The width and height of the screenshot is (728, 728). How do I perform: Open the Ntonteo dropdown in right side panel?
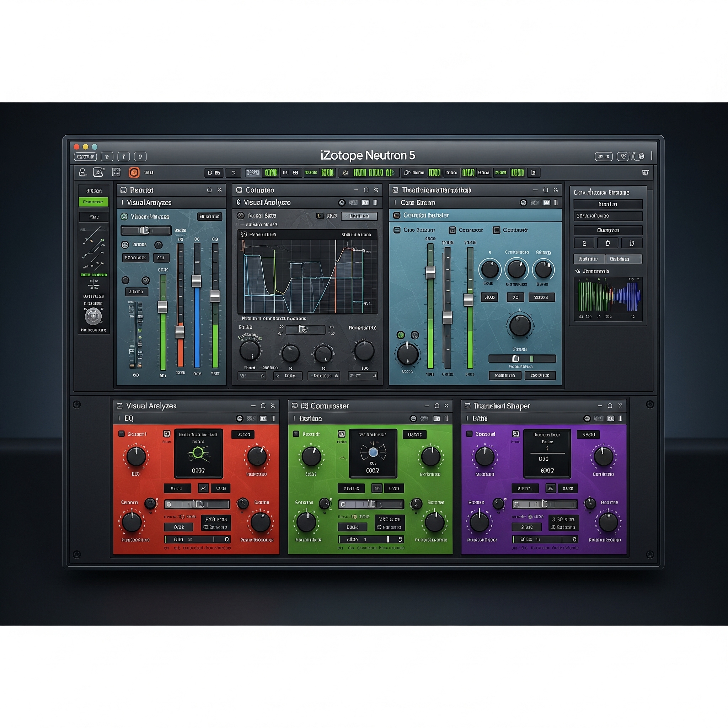click(x=608, y=204)
